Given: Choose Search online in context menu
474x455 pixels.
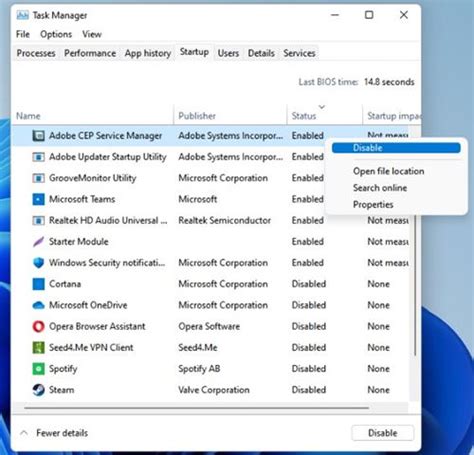Looking at the screenshot, I should click(x=380, y=188).
